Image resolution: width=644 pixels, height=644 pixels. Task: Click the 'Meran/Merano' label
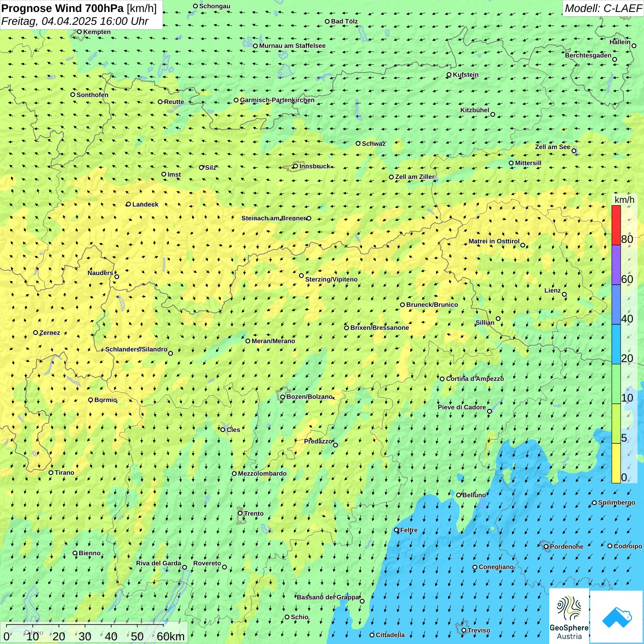(273, 341)
